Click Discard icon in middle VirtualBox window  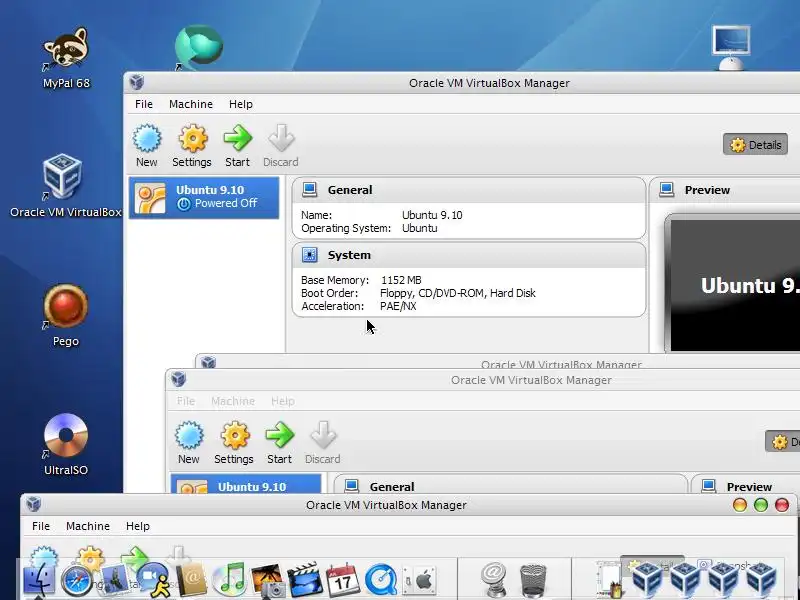[322, 442]
